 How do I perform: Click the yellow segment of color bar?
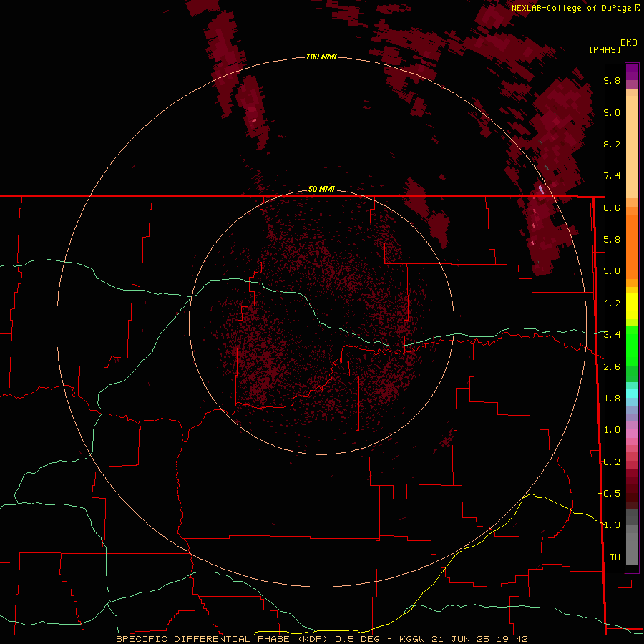[632, 306]
